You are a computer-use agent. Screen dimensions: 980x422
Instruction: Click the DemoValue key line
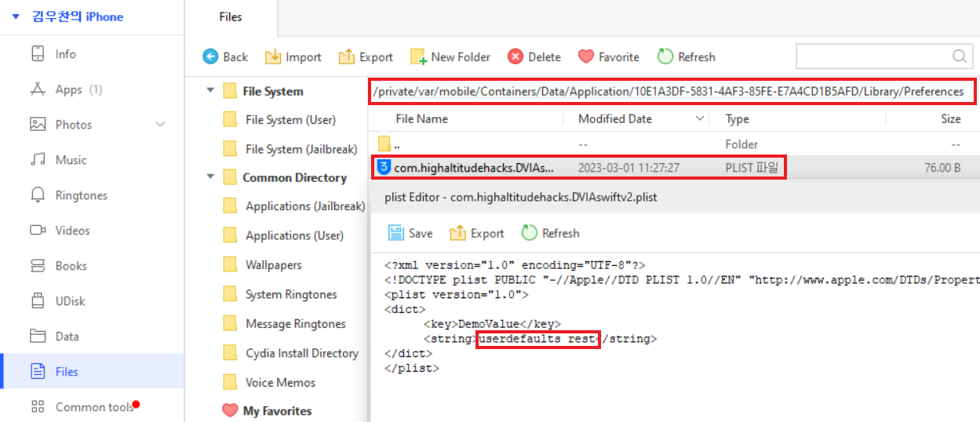click(x=492, y=324)
